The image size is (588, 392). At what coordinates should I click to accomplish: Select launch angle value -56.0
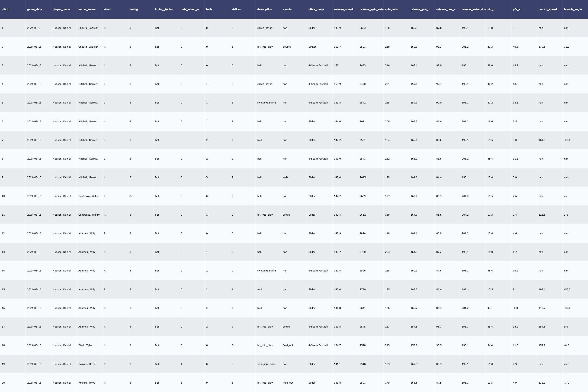(x=567, y=289)
